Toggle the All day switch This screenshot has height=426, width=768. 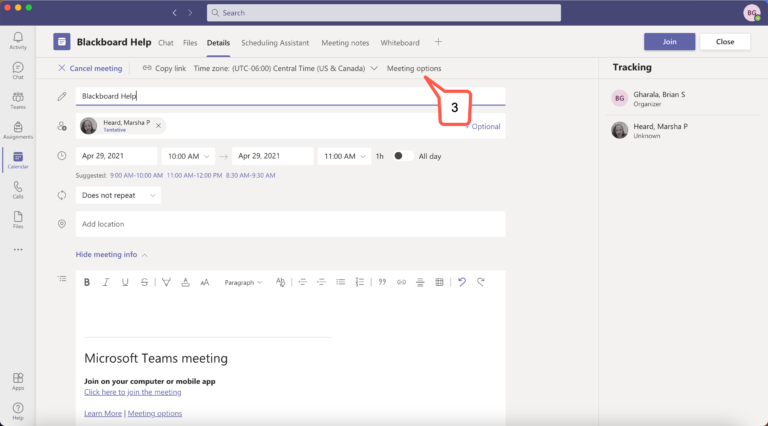click(403, 156)
